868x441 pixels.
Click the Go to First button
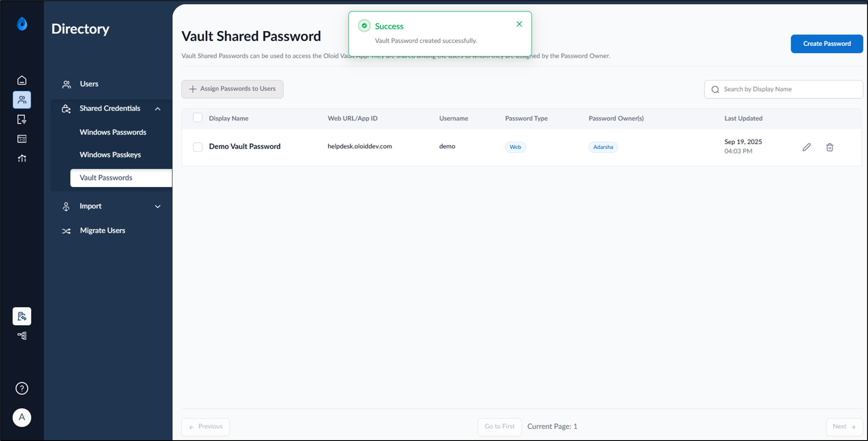(x=499, y=427)
